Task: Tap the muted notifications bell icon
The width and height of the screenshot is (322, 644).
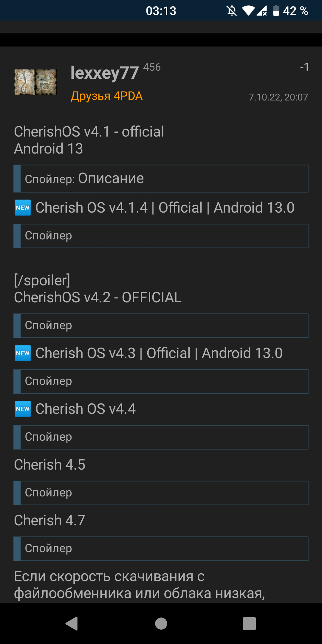Action: 231,11
